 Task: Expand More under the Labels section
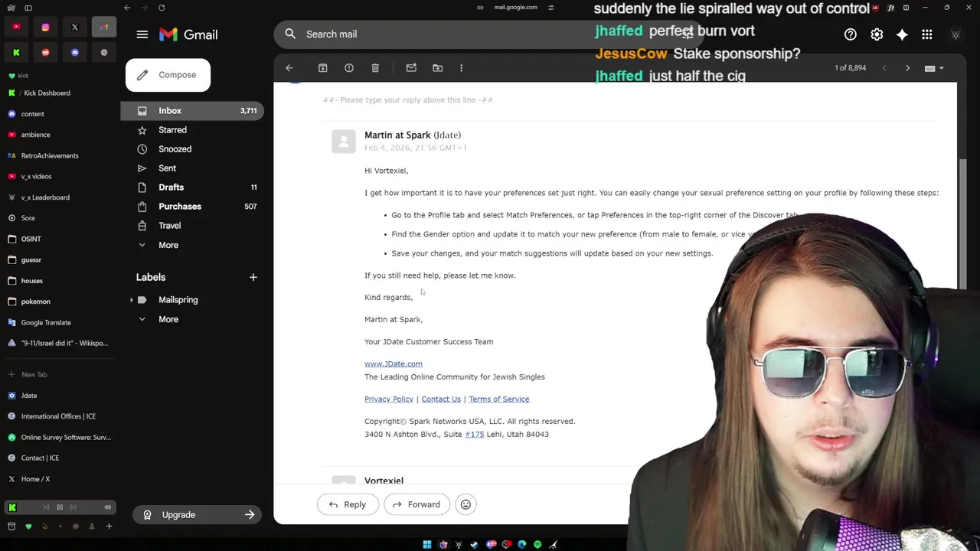click(191, 319)
